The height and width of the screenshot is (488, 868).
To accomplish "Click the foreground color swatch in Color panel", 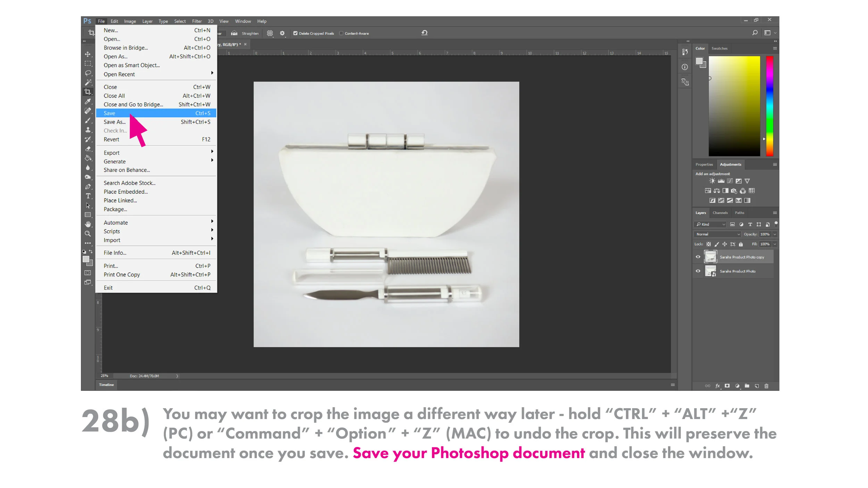I will 699,61.
